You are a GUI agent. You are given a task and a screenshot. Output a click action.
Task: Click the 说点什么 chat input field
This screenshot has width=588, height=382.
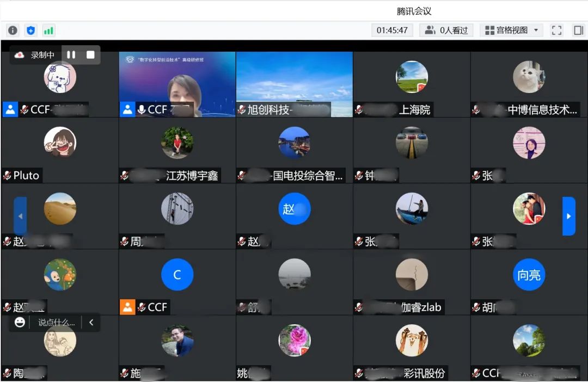click(57, 322)
